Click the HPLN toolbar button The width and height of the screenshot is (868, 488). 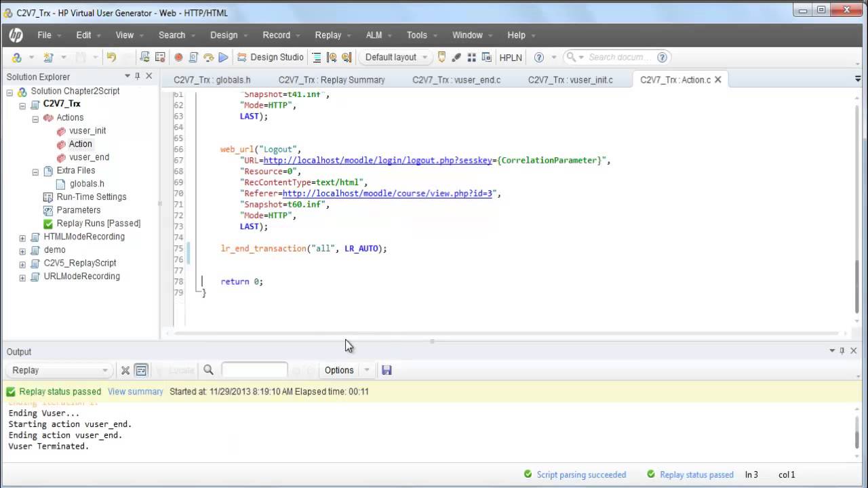(x=511, y=58)
